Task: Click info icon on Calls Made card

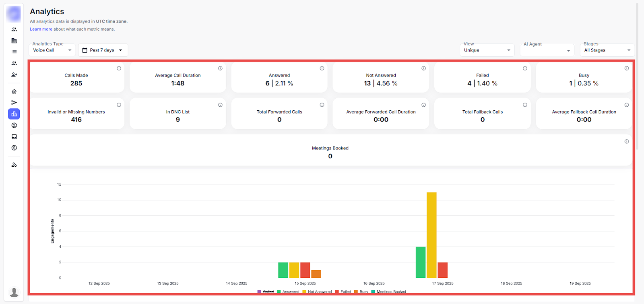Action: pos(119,68)
